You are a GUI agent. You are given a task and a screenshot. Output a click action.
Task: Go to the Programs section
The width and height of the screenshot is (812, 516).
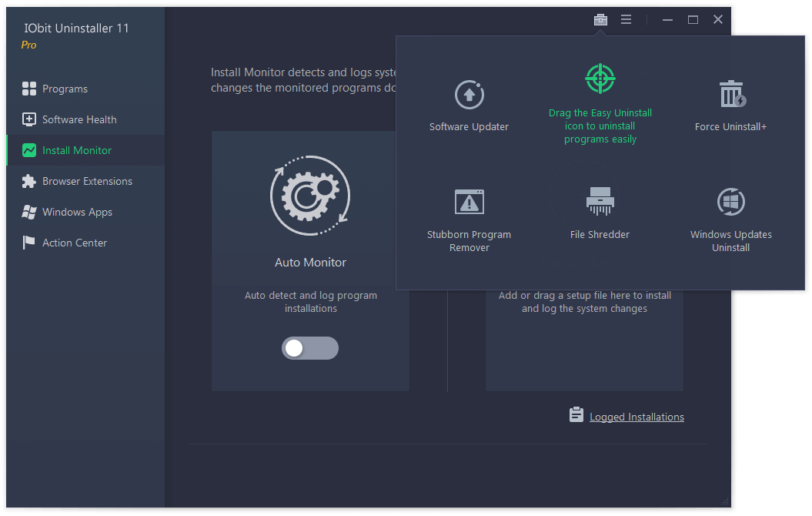pos(86,89)
